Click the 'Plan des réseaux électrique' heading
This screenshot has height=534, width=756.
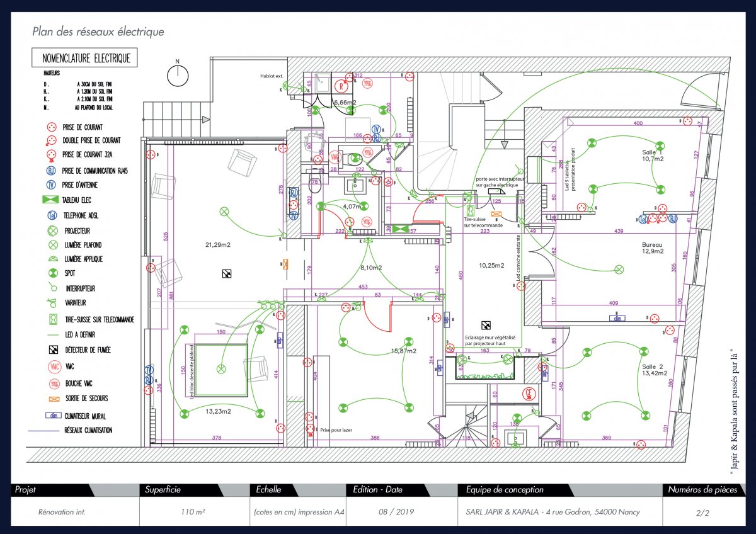[x=98, y=31]
